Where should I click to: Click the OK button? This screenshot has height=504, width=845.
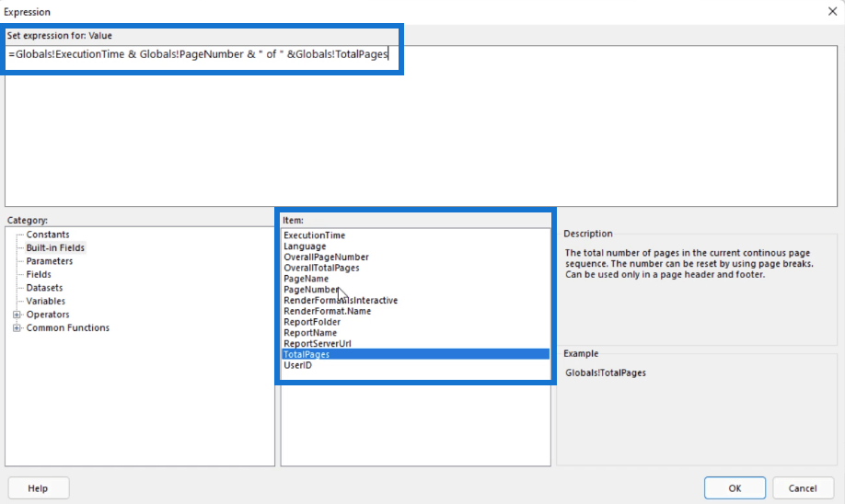735,487
